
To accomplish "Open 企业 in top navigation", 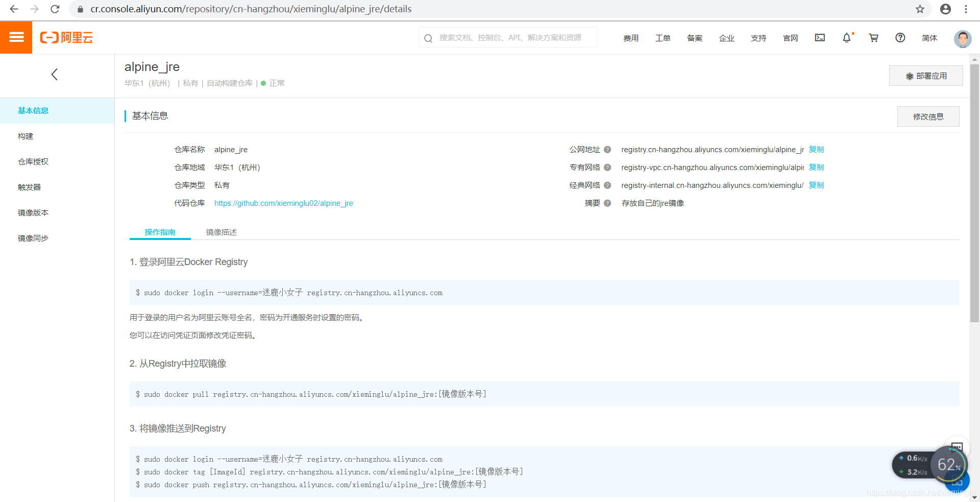I will click(x=727, y=38).
